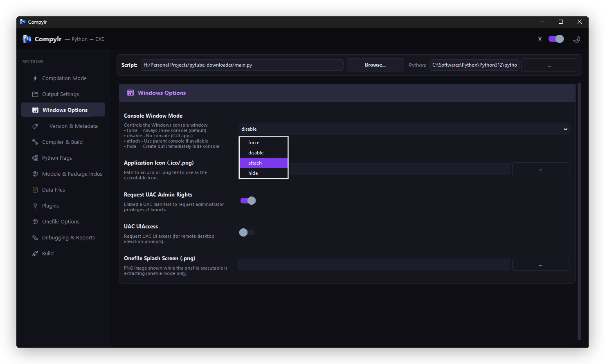Click the 'Application Icon (.ico/.png)' heading

(x=159, y=163)
